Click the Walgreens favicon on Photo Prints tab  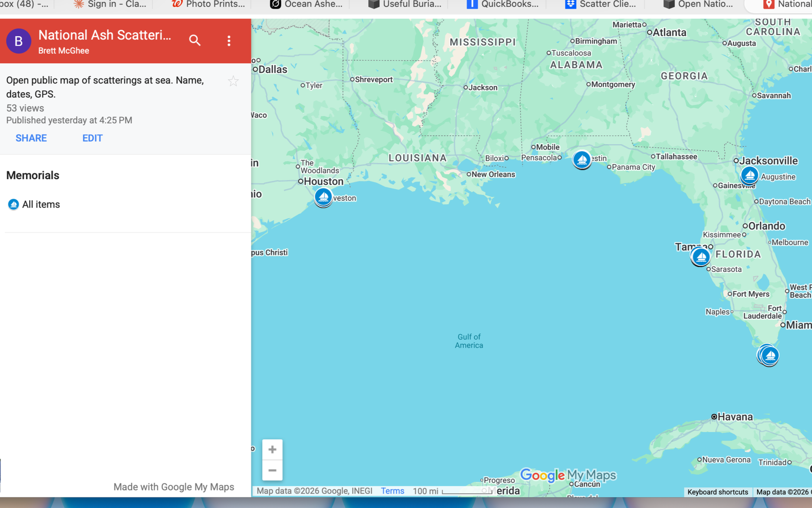pos(177,4)
